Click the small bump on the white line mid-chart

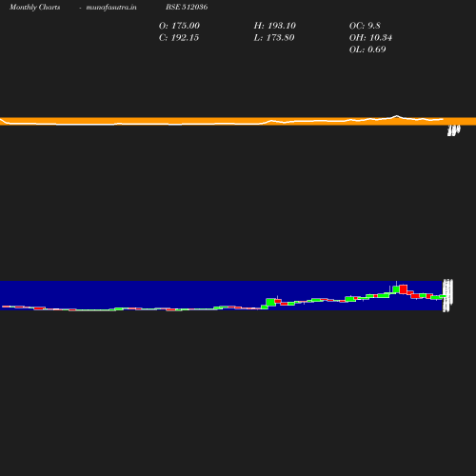271,121
